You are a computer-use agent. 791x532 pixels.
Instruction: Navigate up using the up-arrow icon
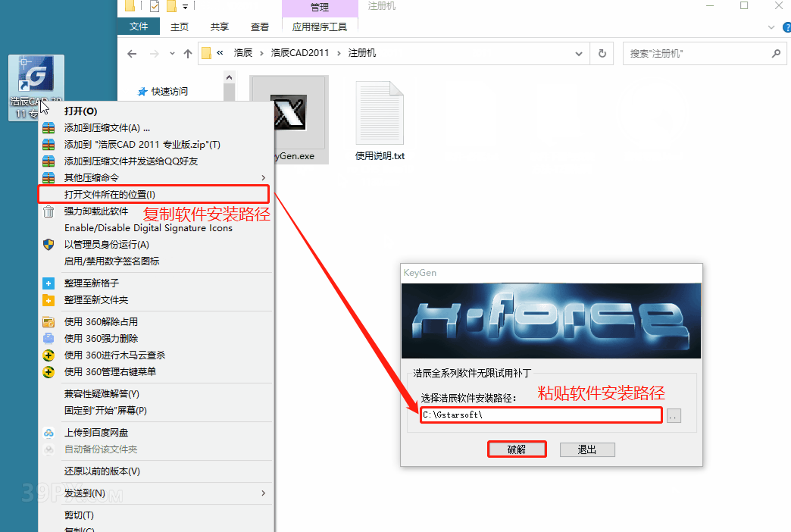[187, 53]
